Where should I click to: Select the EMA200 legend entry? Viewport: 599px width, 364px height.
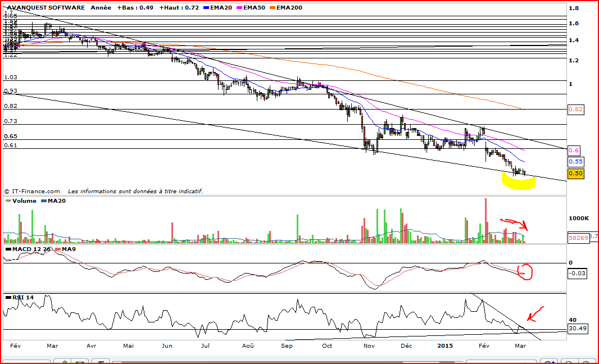coord(286,8)
